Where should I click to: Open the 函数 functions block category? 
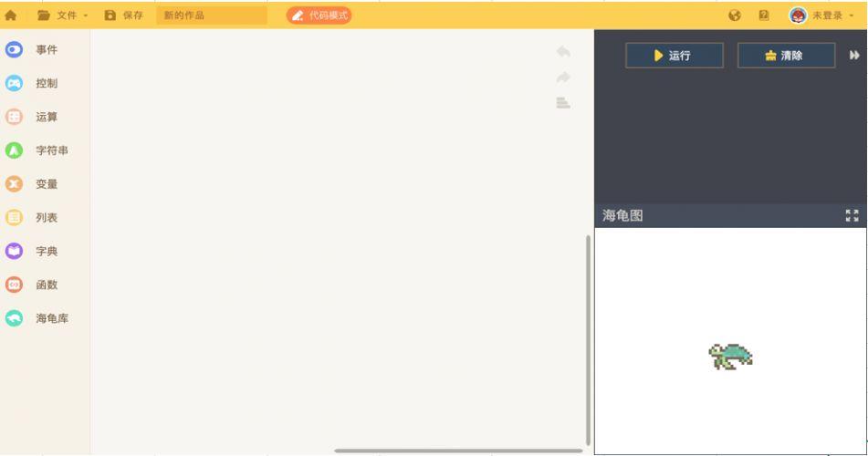(x=32, y=285)
